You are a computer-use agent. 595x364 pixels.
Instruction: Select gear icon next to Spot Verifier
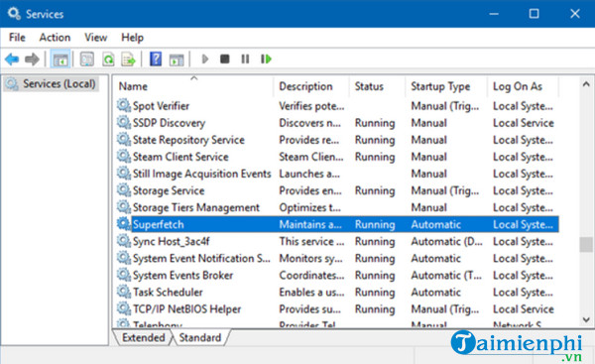[123, 105]
